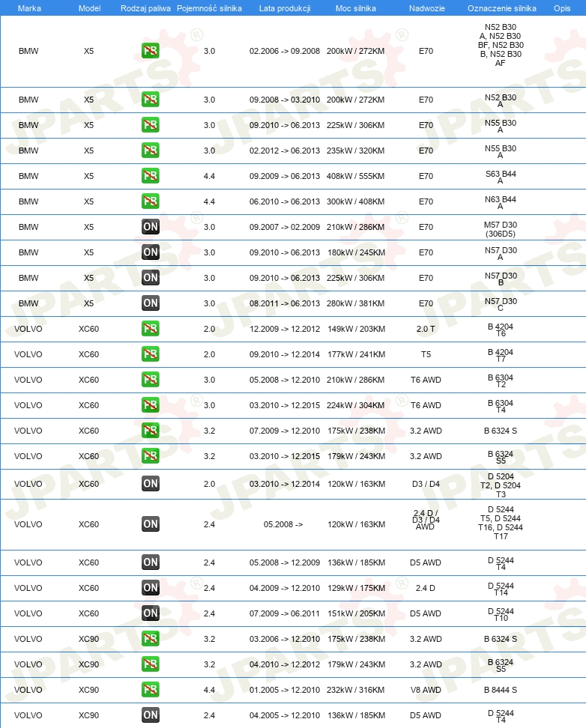586x728 pixels.
Task: Click ON diesel icon in 129kW / 175KM row
Action: click(x=150, y=588)
